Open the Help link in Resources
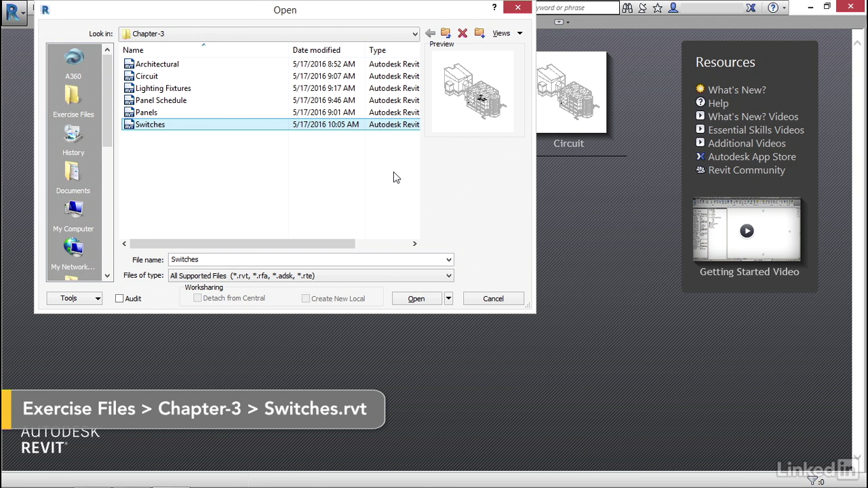This screenshot has height=488, width=868. coord(718,103)
